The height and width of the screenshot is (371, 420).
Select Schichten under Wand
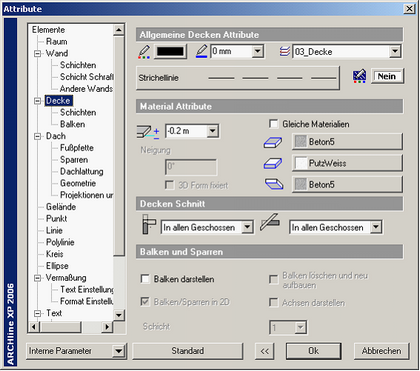[78, 65]
